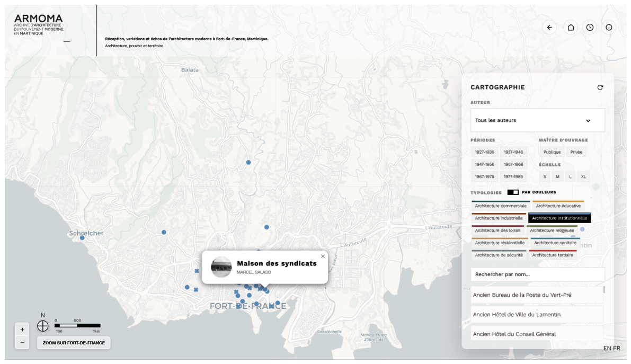Show the information icon
The width and height of the screenshot is (631, 364).
point(609,28)
